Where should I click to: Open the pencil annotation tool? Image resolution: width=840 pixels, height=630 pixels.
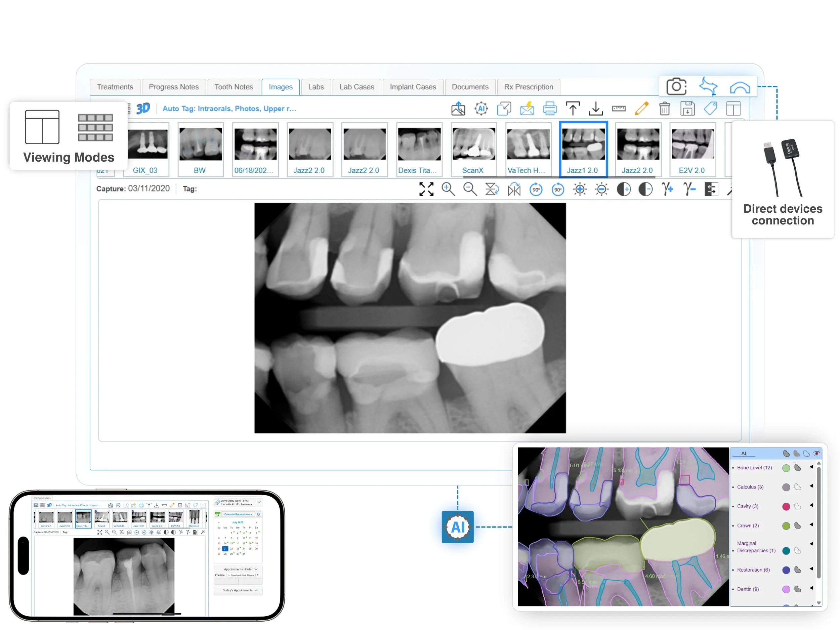(641, 108)
